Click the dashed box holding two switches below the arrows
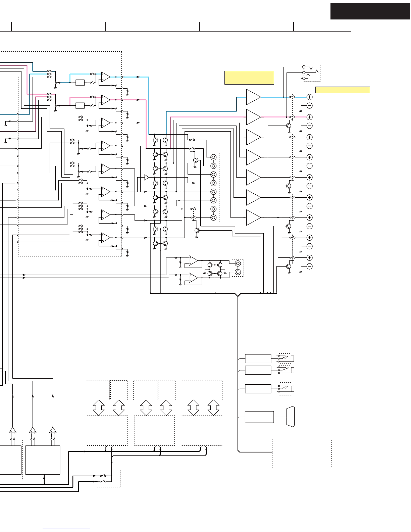 (x=109, y=479)
